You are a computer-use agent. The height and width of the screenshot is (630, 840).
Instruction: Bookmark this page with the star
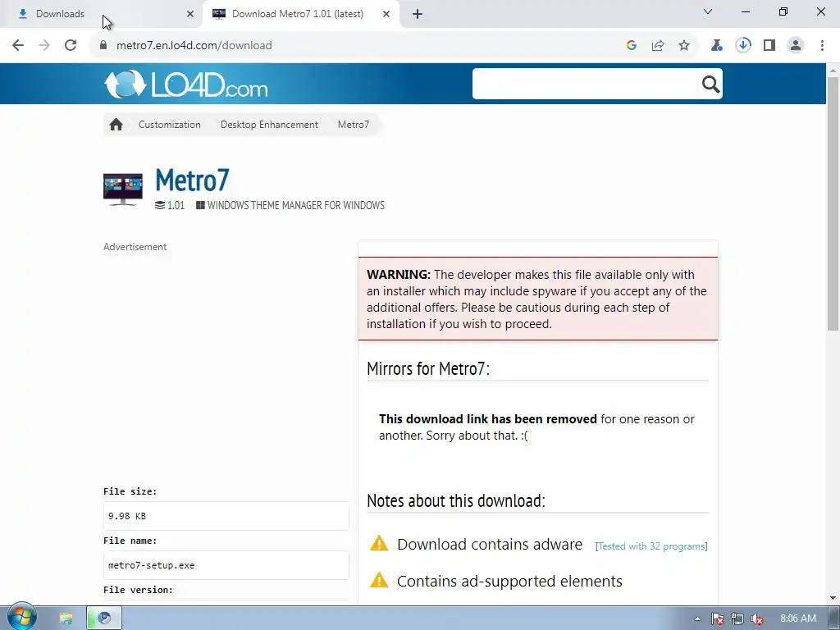click(684, 46)
